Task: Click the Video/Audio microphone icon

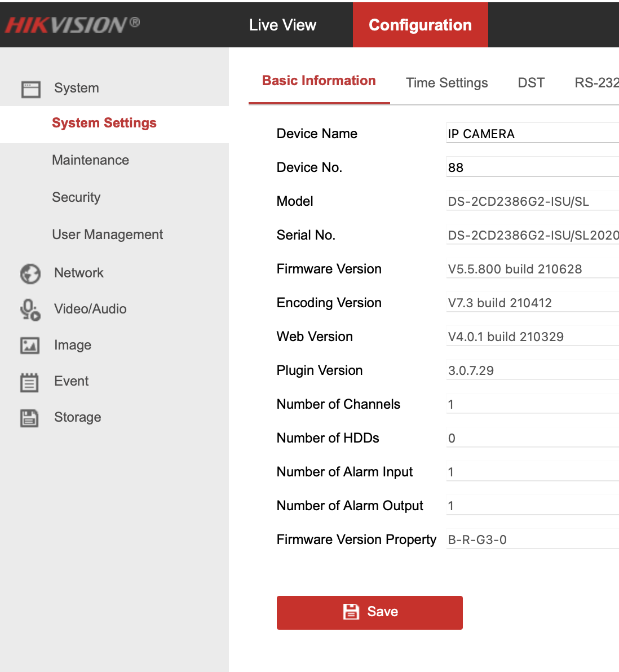Action: coord(30,310)
